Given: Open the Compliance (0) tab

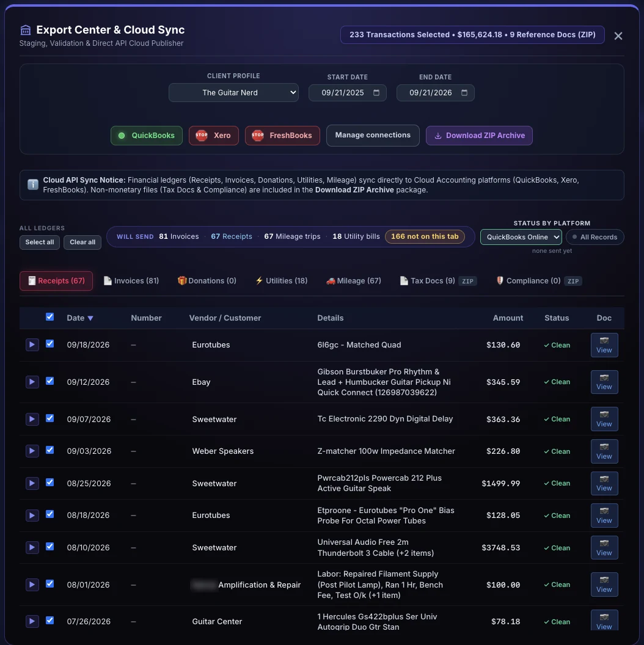Looking at the screenshot, I should (539, 281).
